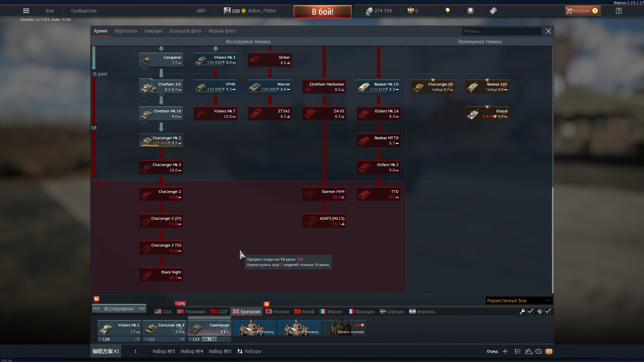644x362 pixels.
Task: Open the Battle Pass ticket icon
Action: click(x=493, y=11)
